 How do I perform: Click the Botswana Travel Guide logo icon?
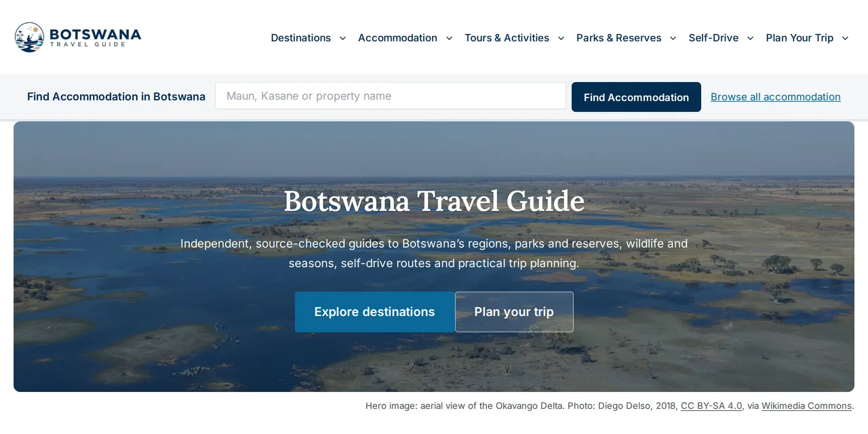click(29, 37)
